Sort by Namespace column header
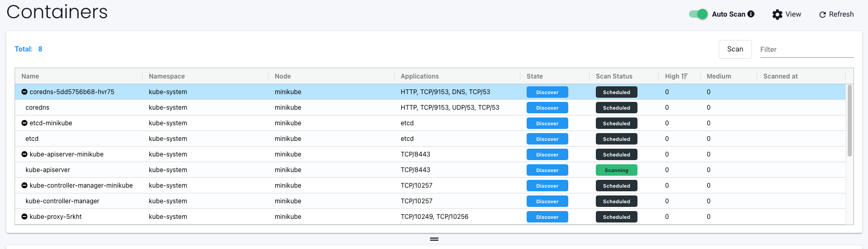Viewport: 868px width, 249px height. [x=167, y=76]
